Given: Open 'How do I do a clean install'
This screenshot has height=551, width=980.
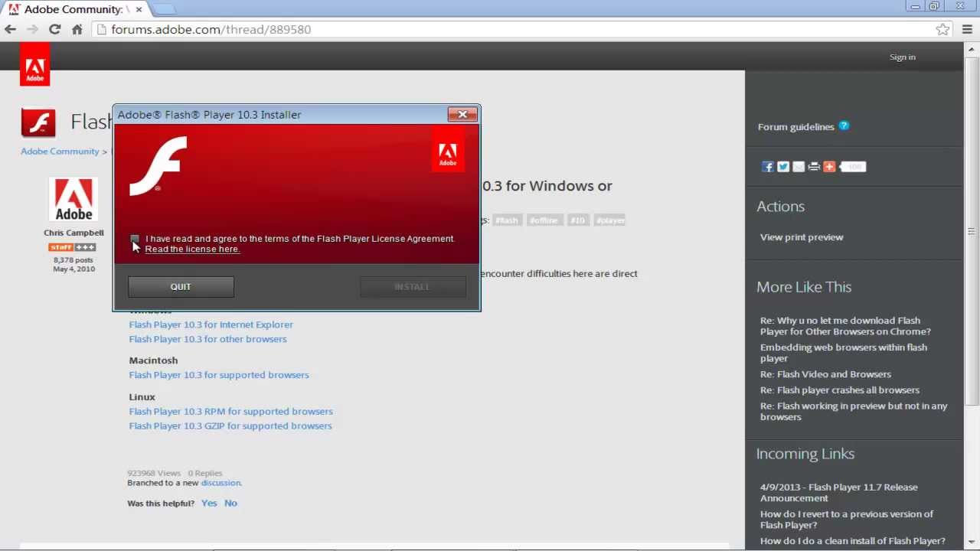Looking at the screenshot, I should click(x=853, y=541).
